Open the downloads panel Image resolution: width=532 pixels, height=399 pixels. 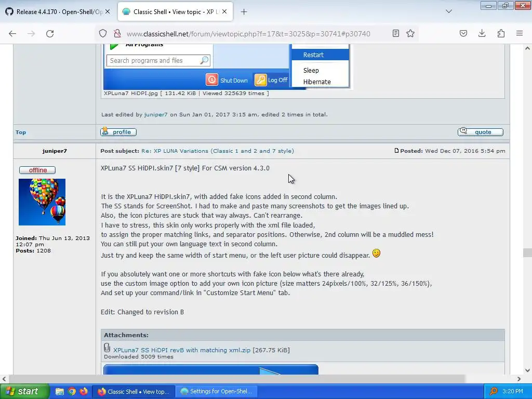pyautogui.click(x=482, y=33)
